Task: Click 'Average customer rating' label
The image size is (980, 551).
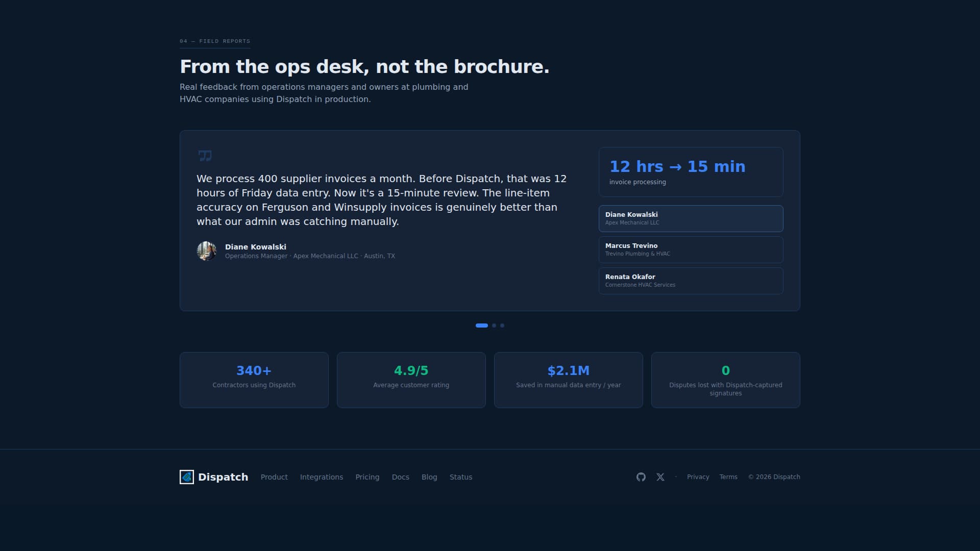Action: pyautogui.click(x=411, y=385)
